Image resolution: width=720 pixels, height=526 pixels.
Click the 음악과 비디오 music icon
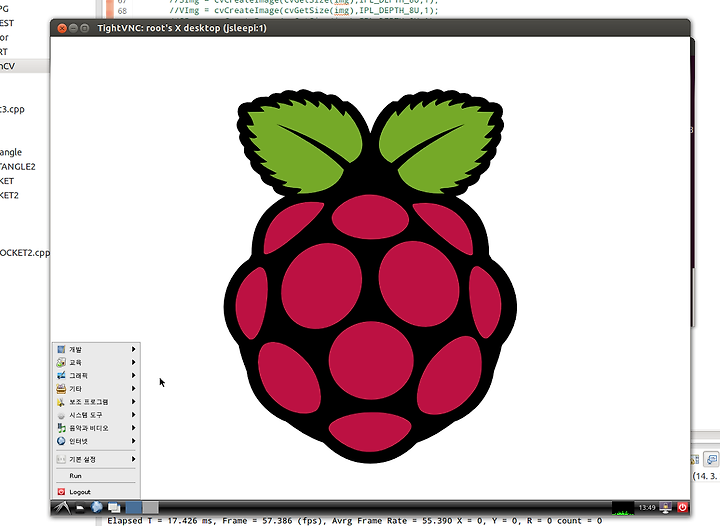click(x=61, y=428)
